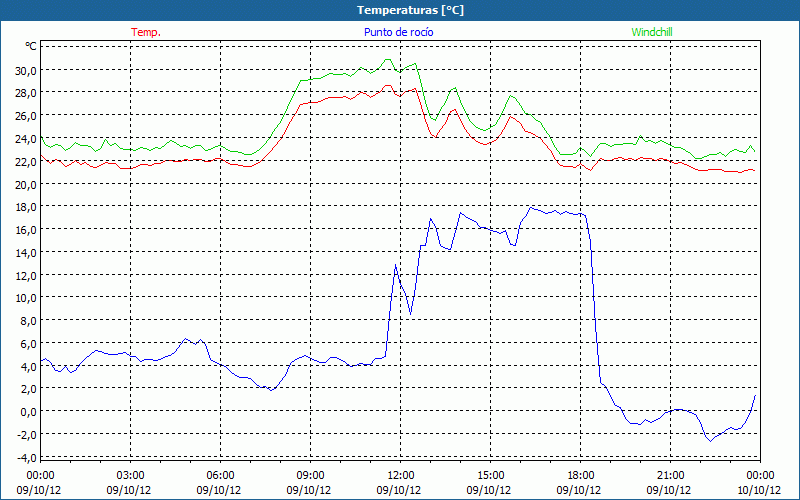Click the '8,0' y-axis value
Viewport: 800px width, 500px height.
(x=28, y=320)
